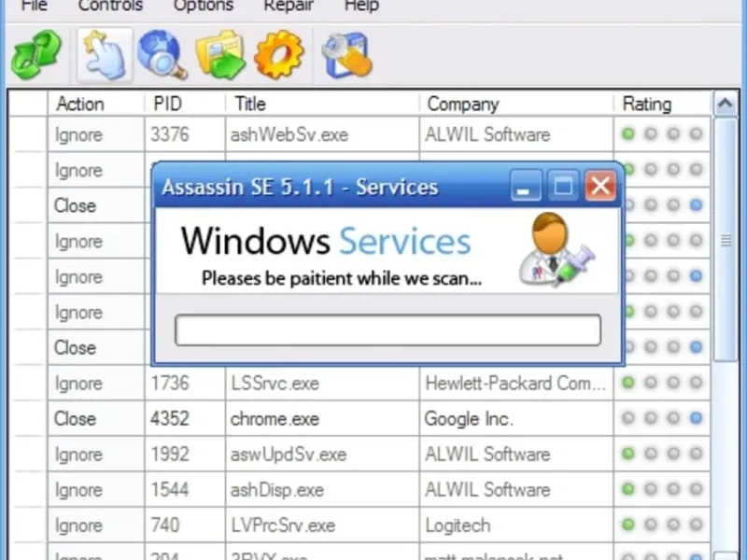Click PID 1736 cell
The height and width of the screenshot is (560, 747).
185,383
